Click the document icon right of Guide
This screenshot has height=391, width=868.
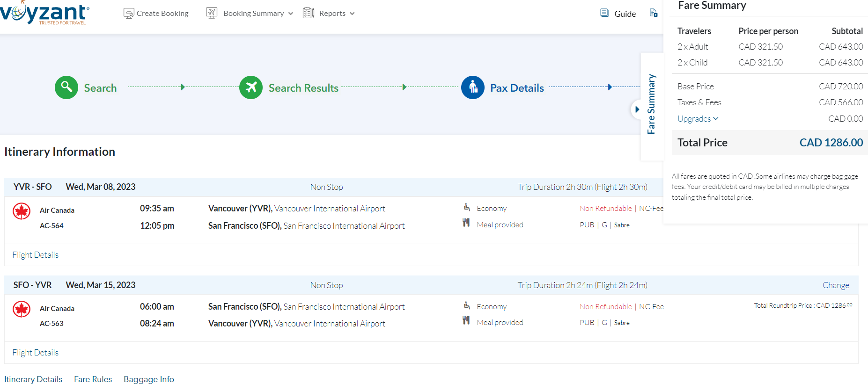[x=654, y=13]
